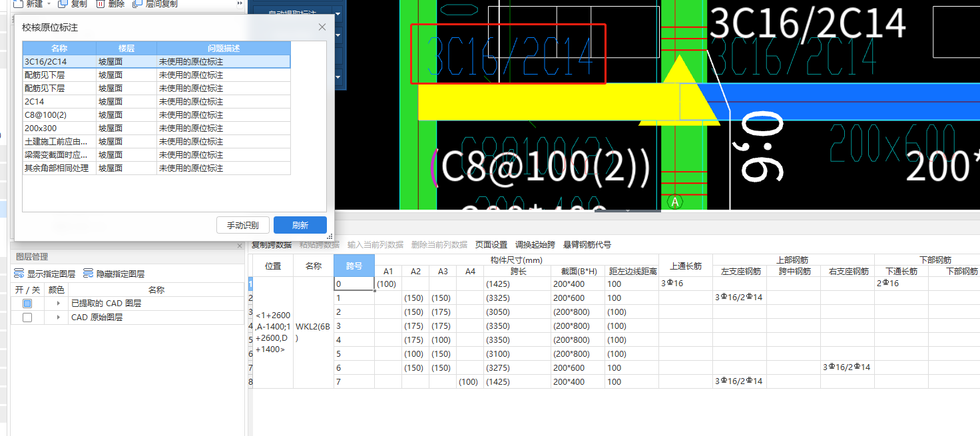Click the white 3C16/2C14 label in the drawing
The height and width of the screenshot is (436, 980).
(808, 23)
